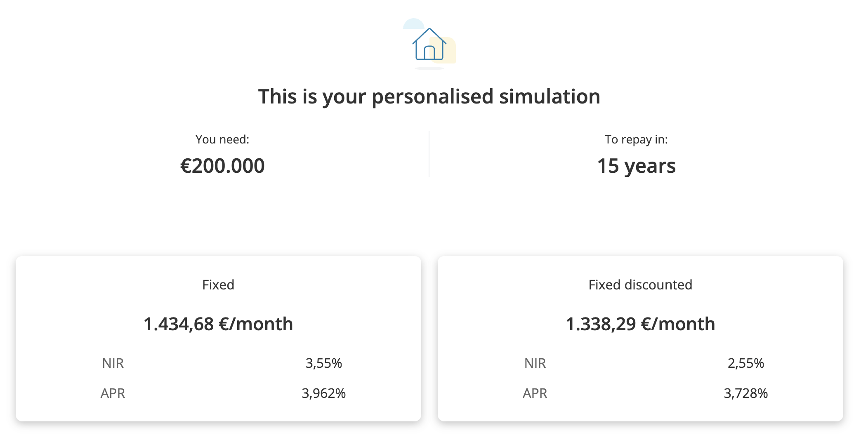The height and width of the screenshot is (442, 868).
Task: Click the 'You need:' label
Action: [222, 139]
